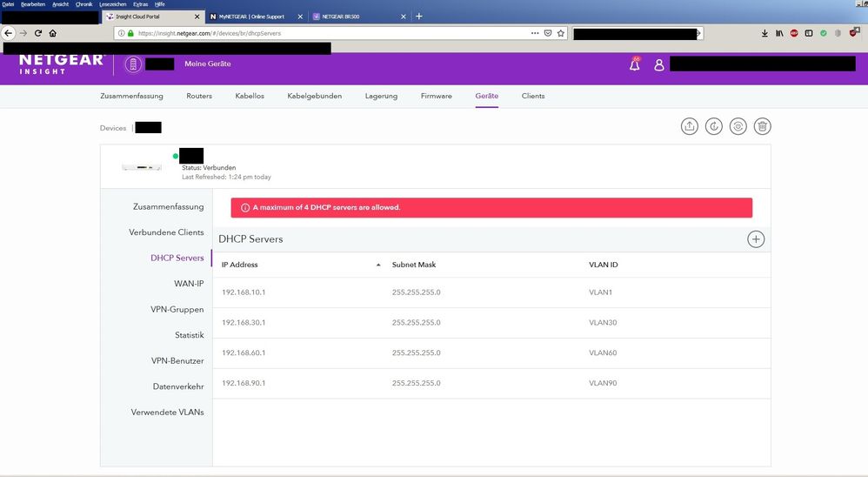
Task: Click the Adblock Plus extension icon
Action: (x=794, y=33)
